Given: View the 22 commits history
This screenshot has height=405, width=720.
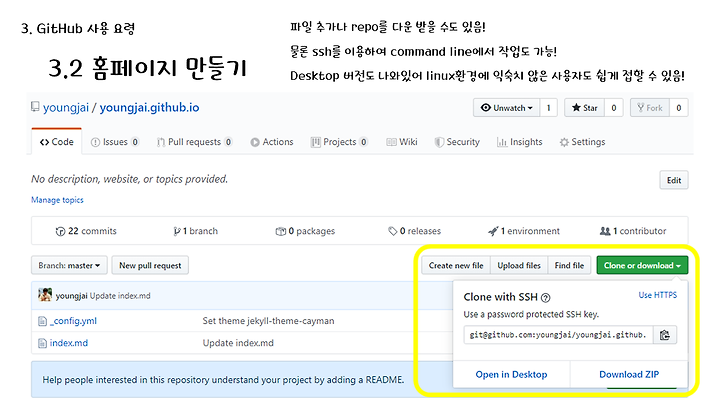Looking at the screenshot, I should [86, 231].
